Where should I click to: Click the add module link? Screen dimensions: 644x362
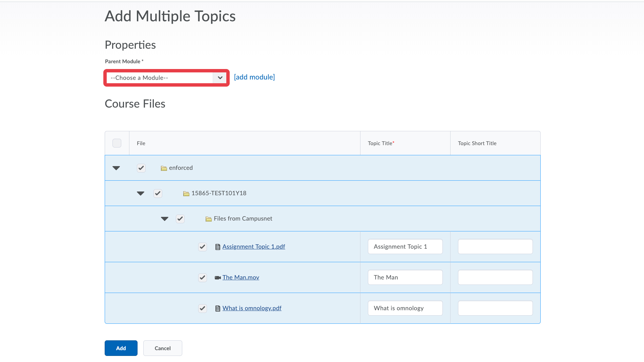pyautogui.click(x=254, y=77)
